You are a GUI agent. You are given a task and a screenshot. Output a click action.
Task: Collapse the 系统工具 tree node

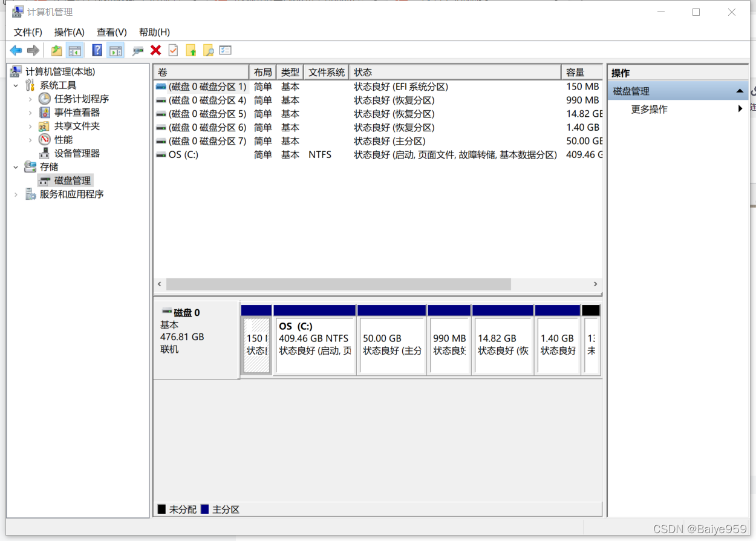tap(16, 85)
